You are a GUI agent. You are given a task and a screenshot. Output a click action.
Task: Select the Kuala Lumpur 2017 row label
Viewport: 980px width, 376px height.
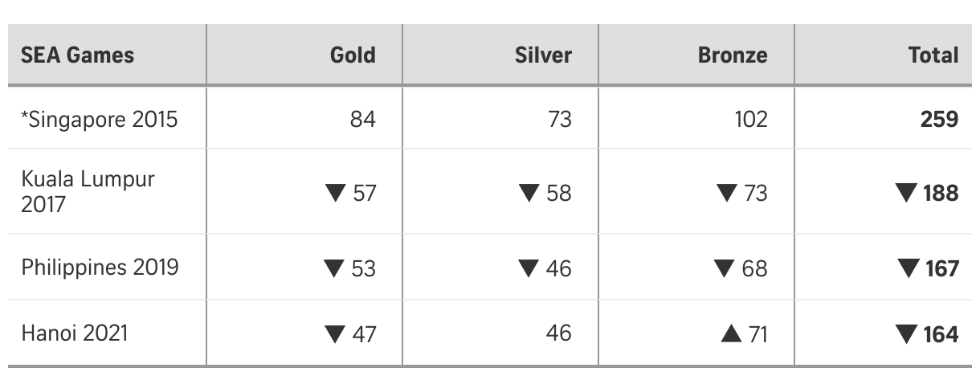88,191
